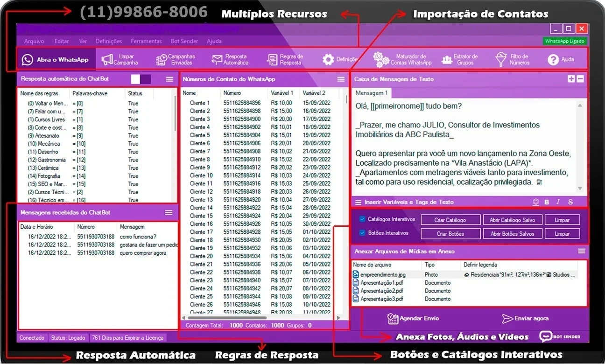
Task: Toggle the ChatBot auto-response switch
Action: [141, 79]
